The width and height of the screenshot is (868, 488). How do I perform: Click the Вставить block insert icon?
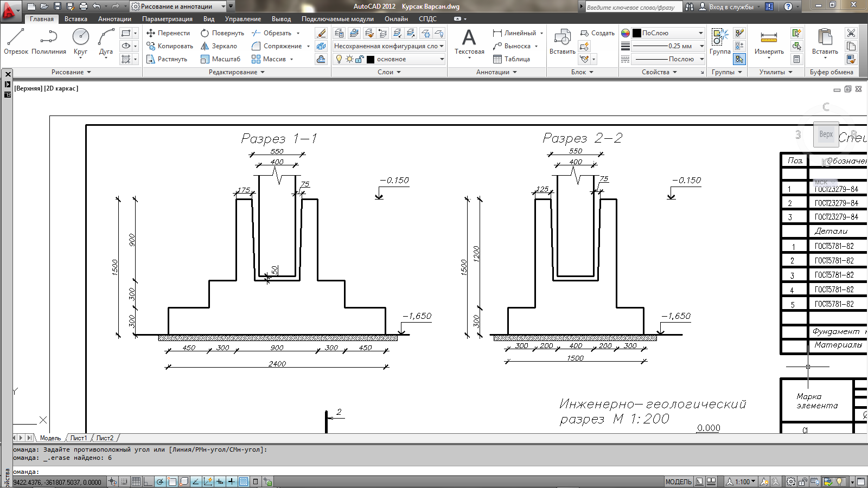pyautogui.click(x=562, y=41)
